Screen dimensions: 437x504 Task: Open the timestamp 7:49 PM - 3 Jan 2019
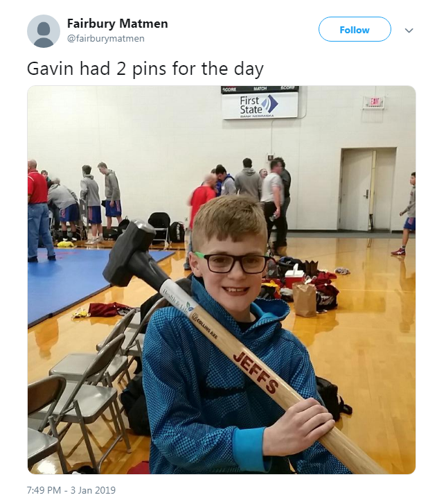click(71, 490)
